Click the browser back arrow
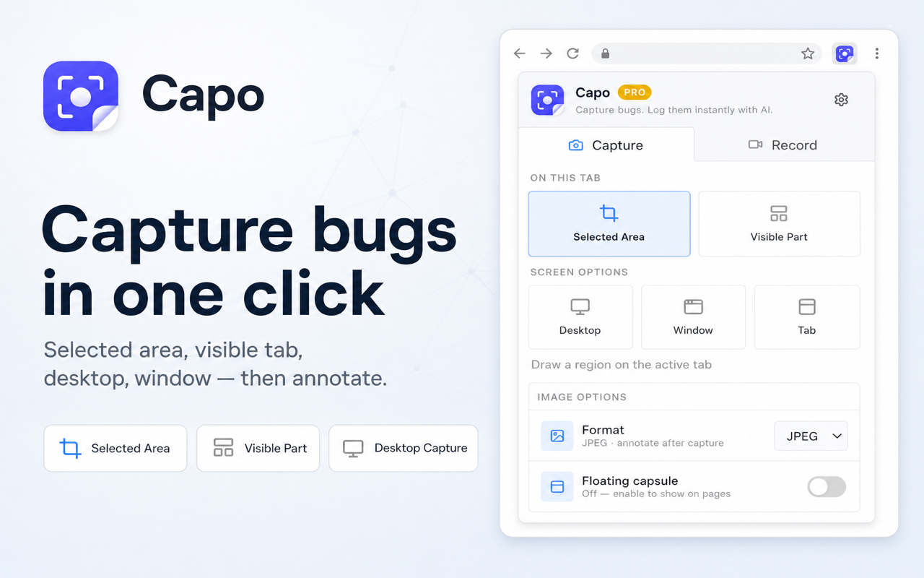 (519, 53)
